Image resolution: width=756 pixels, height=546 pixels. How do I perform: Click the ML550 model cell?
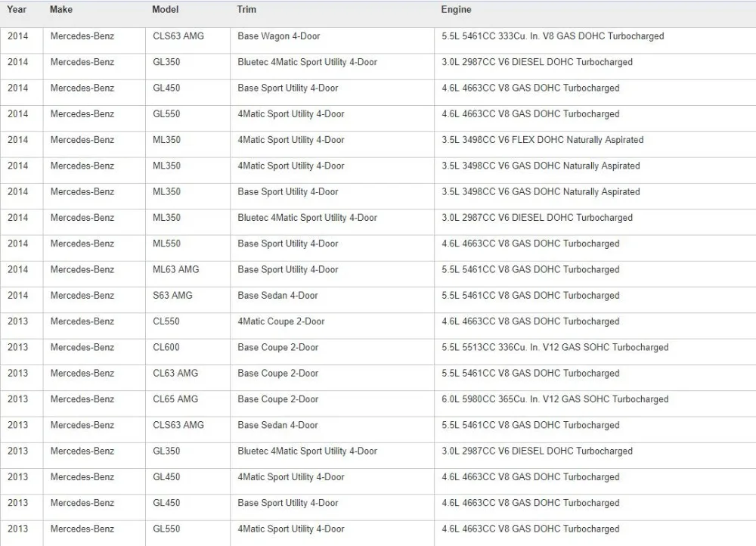[x=187, y=248]
